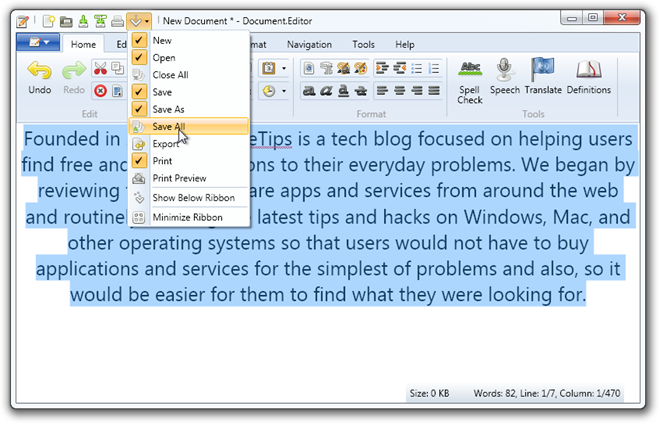Uncheck Save in the customize menu
The height and width of the screenshot is (424, 660).
click(x=189, y=92)
